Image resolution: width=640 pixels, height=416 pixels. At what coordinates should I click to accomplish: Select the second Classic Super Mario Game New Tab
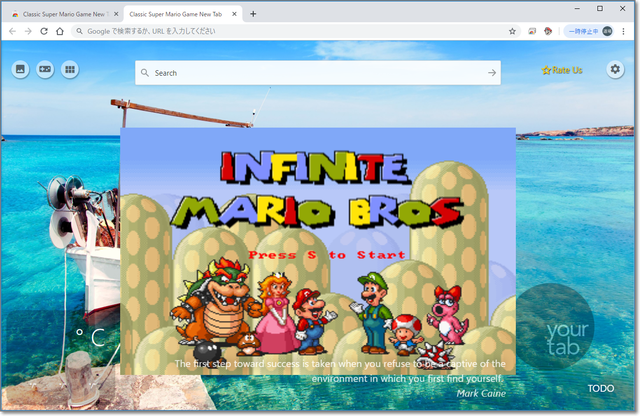click(175, 14)
